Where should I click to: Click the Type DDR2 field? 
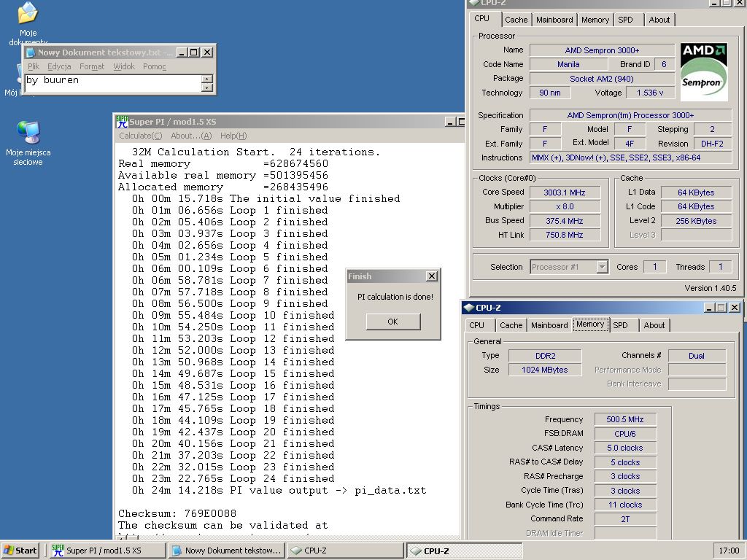(x=544, y=356)
